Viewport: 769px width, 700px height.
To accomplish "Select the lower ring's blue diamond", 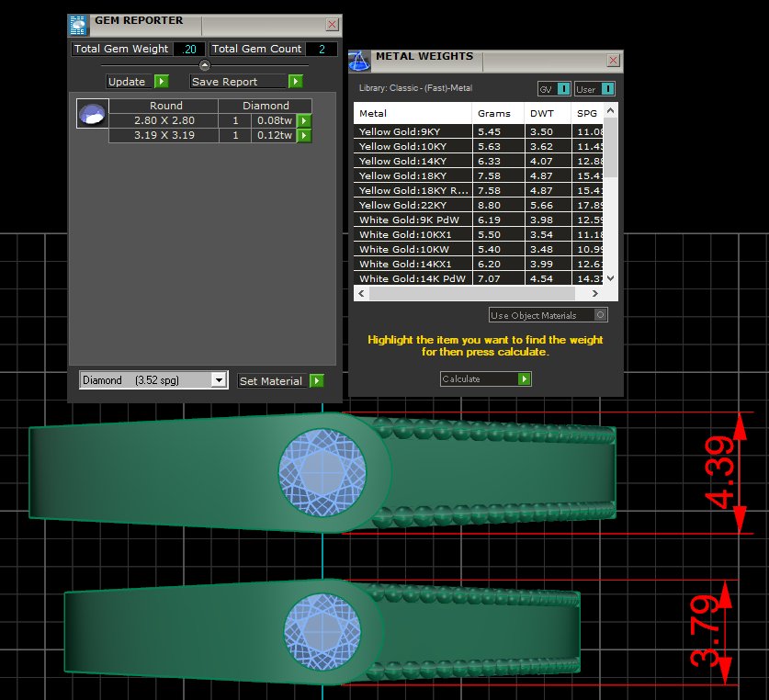I will tap(322, 631).
